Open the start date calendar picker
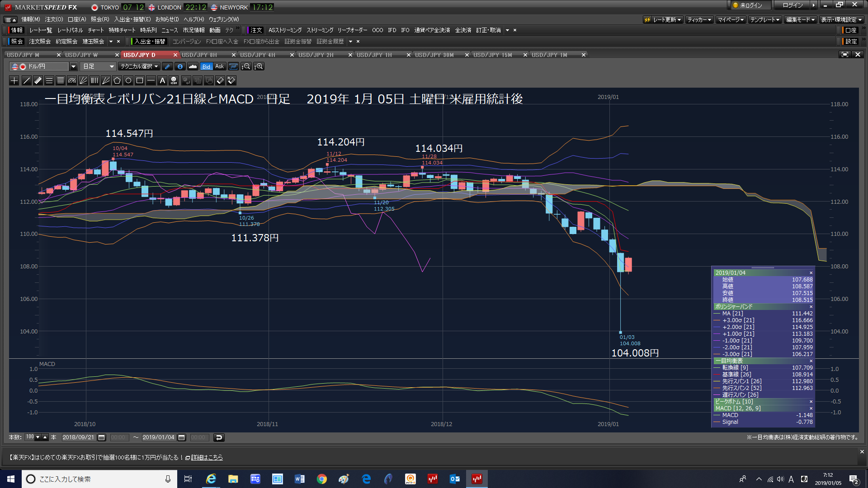This screenshot has width=868, height=488. pos(102,437)
